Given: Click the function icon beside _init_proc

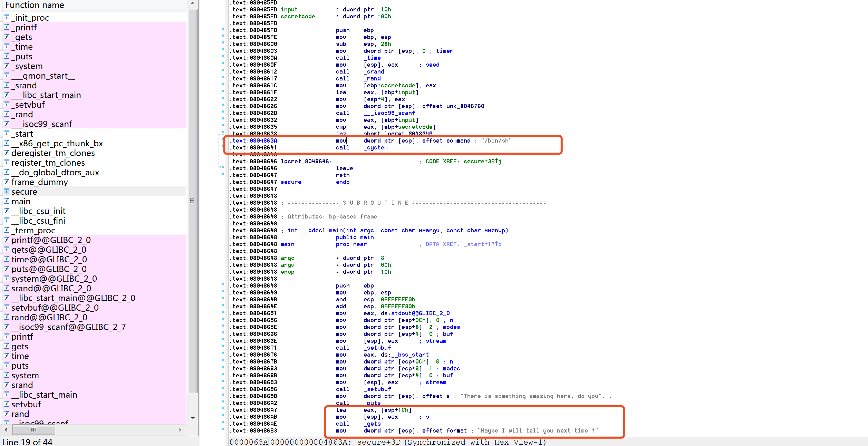Looking at the screenshot, I should click(7, 17).
